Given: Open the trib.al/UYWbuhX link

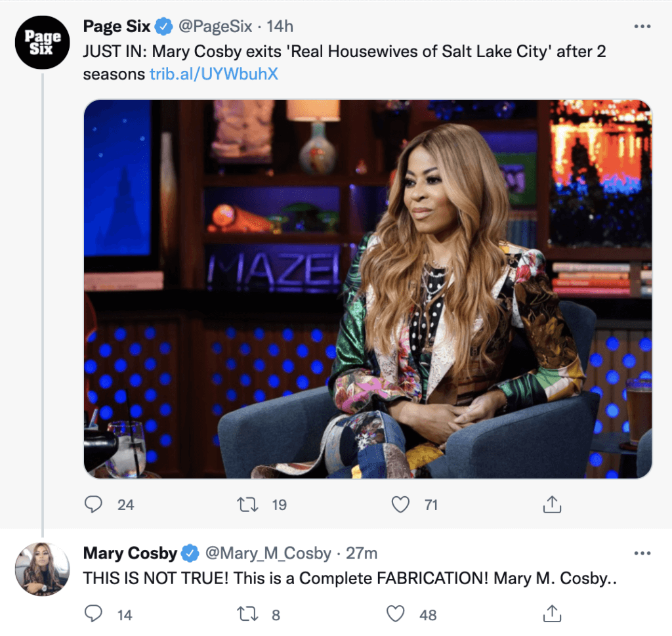Looking at the screenshot, I should point(214,74).
